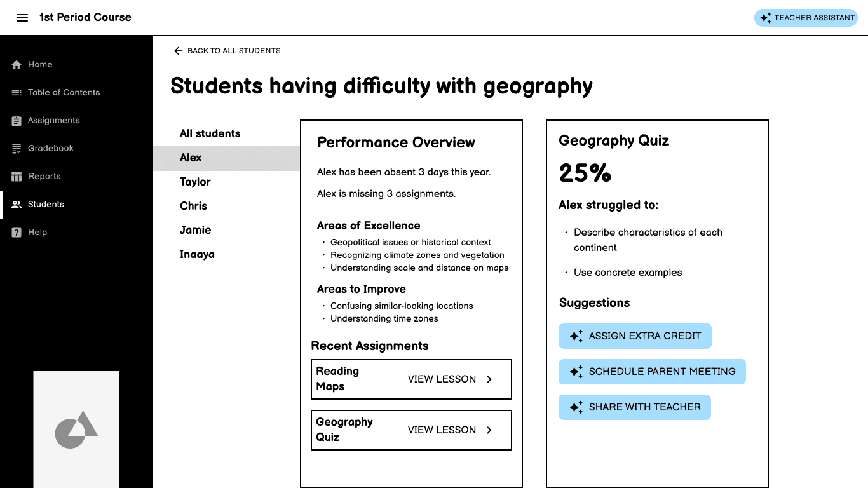Select the Reports chart icon
868x488 pixels.
pos(15,176)
